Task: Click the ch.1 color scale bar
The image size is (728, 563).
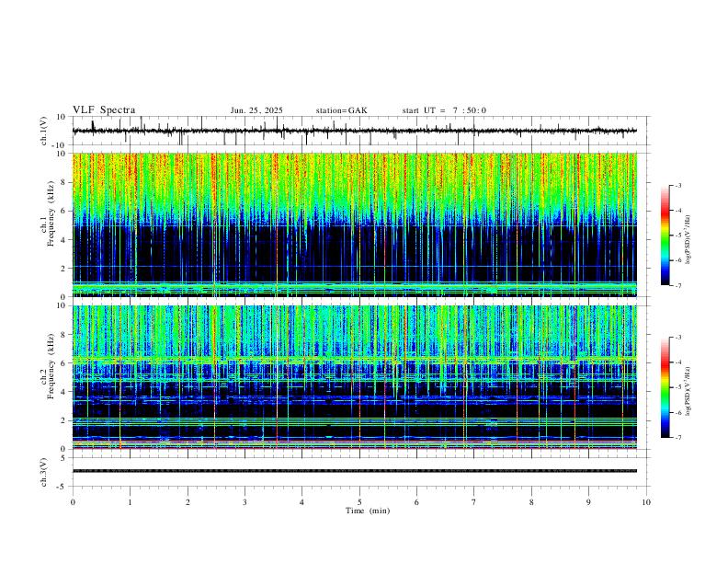Action: pos(665,236)
